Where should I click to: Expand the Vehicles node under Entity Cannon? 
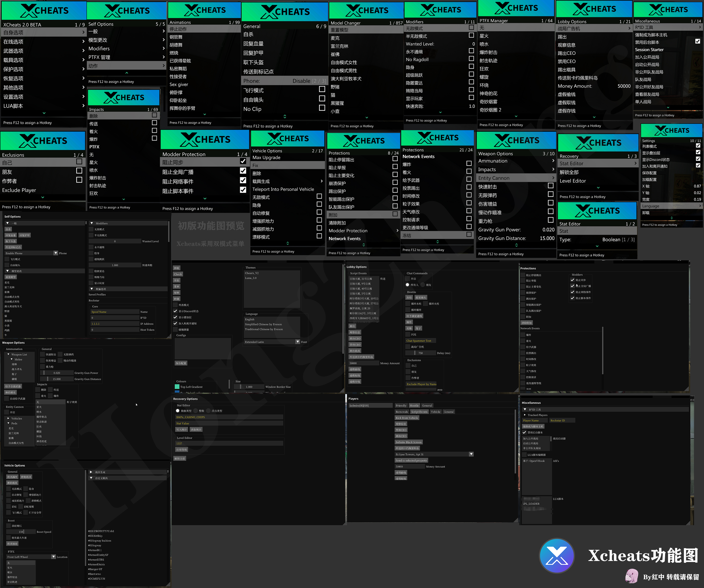click(8, 418)
